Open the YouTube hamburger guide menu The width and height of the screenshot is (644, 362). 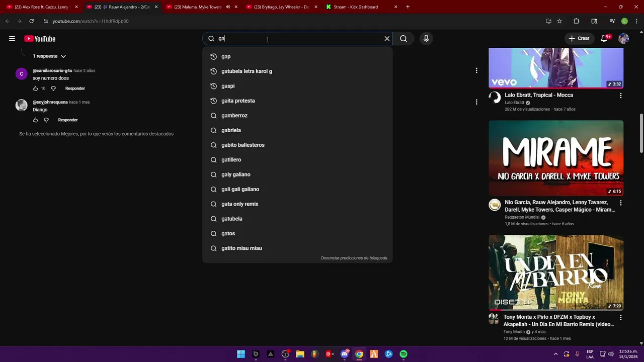pyautogui.click(x=12, y=39)
